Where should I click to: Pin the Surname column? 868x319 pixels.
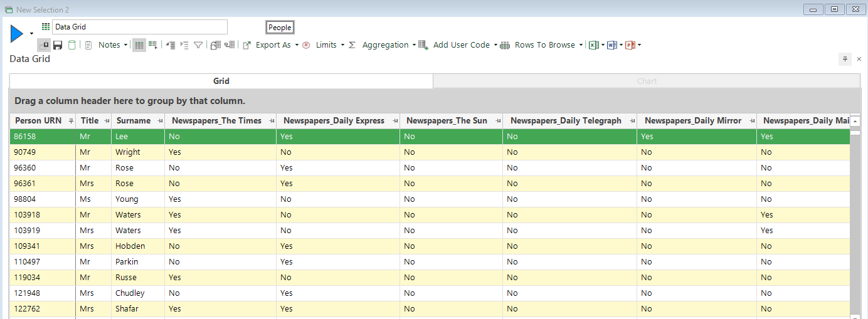click(x=159, y=121)
